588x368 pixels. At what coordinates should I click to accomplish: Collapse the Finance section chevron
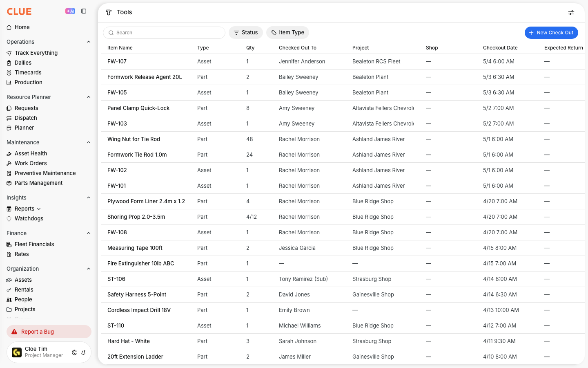[89, 233]
